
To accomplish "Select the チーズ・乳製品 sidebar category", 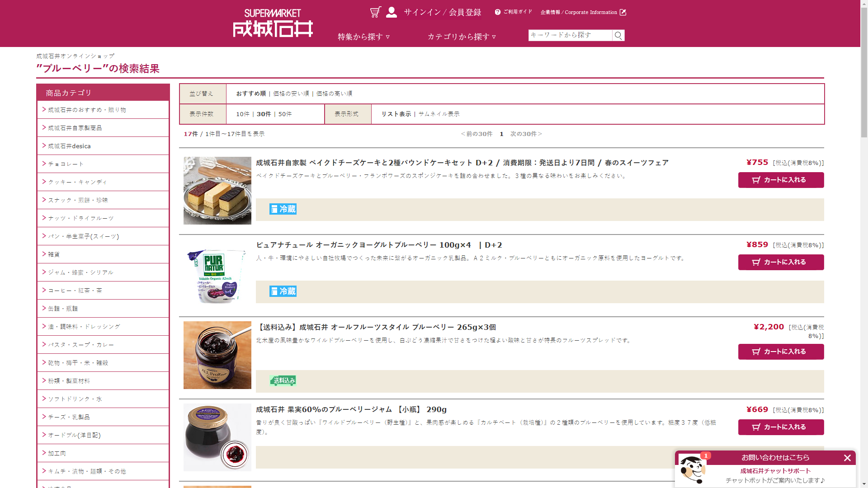I will pos(69,417).
